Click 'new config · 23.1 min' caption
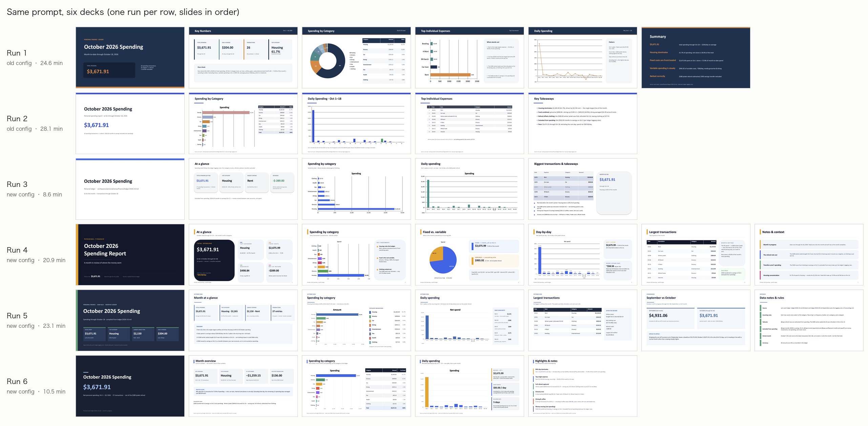This screenshot has width=868, height=426. (x=36, y=326)
